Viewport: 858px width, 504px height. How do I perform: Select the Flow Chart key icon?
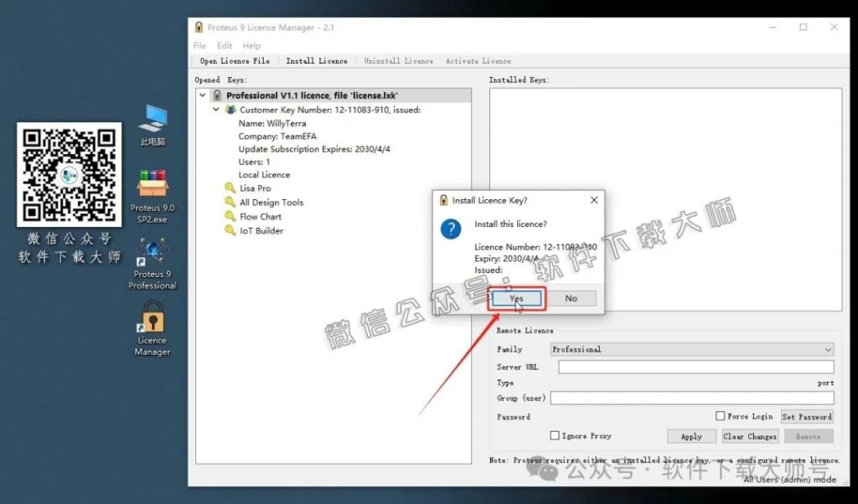point(230,217)
